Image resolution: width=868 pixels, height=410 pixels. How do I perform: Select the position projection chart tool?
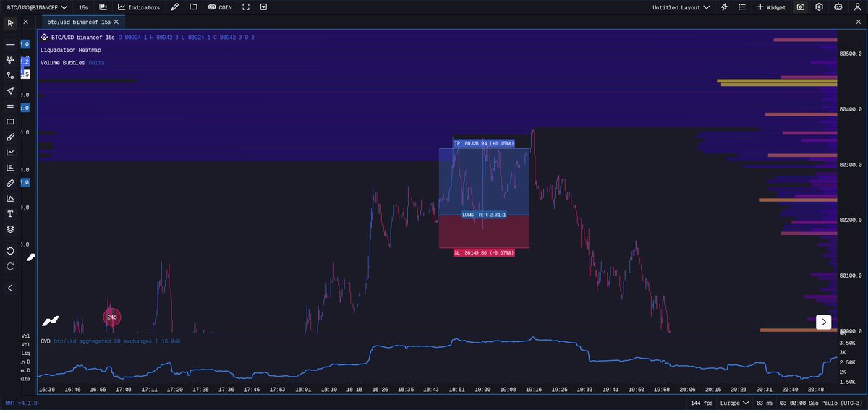point(10,198)
